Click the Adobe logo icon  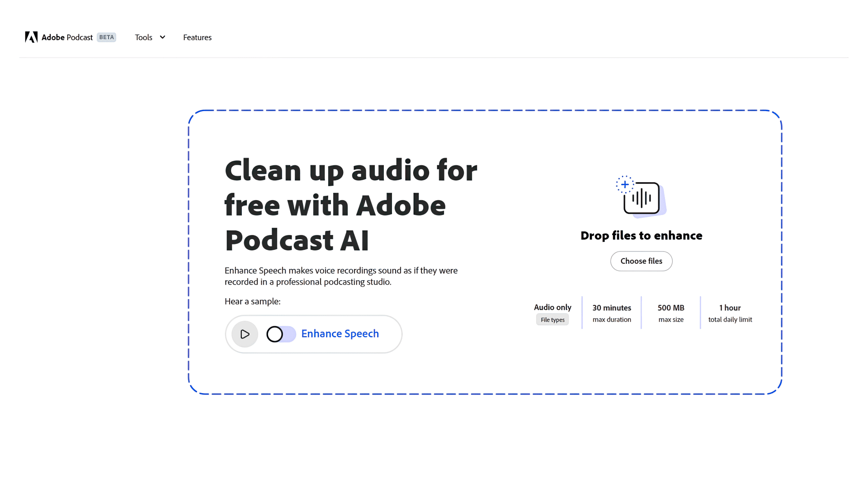[31, 37]
